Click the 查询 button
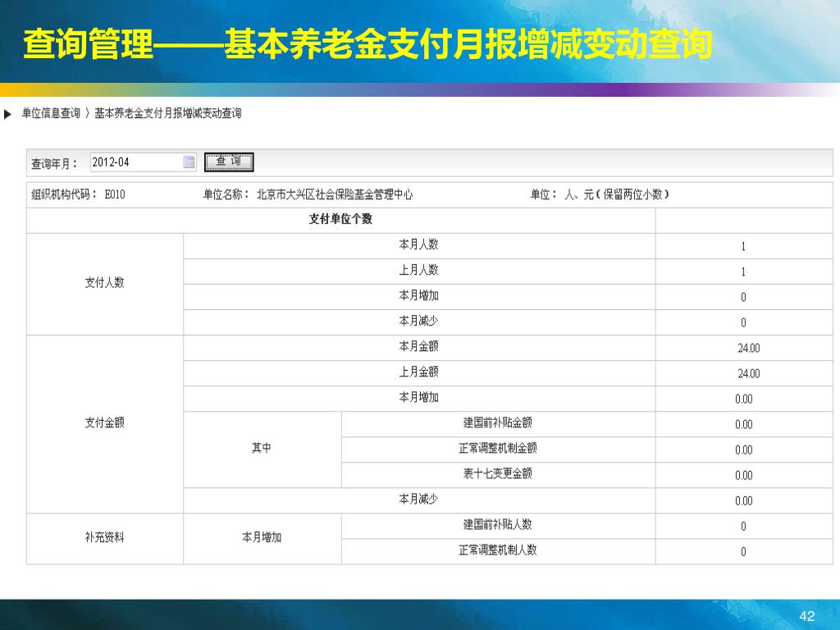The height and width of the screenshot is (630, 840). [229, 162]
